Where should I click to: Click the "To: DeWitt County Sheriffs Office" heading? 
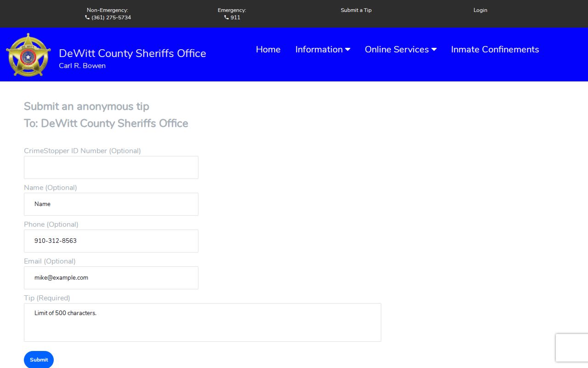click(106, 123)
